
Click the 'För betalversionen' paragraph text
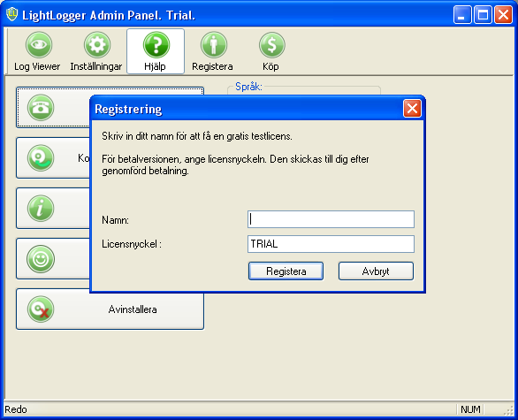[235, 164]
